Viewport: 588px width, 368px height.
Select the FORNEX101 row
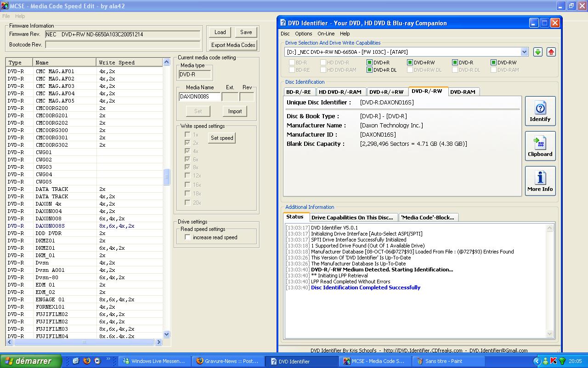click(85, 307)
